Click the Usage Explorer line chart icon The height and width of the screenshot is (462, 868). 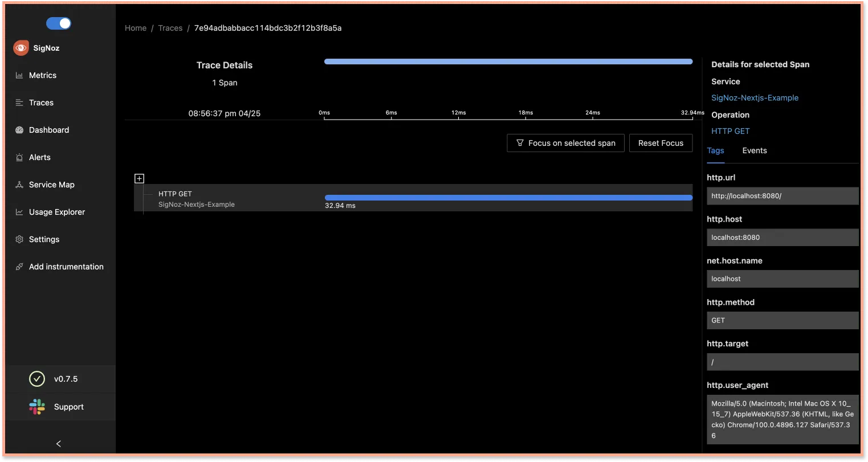point(19,212)
